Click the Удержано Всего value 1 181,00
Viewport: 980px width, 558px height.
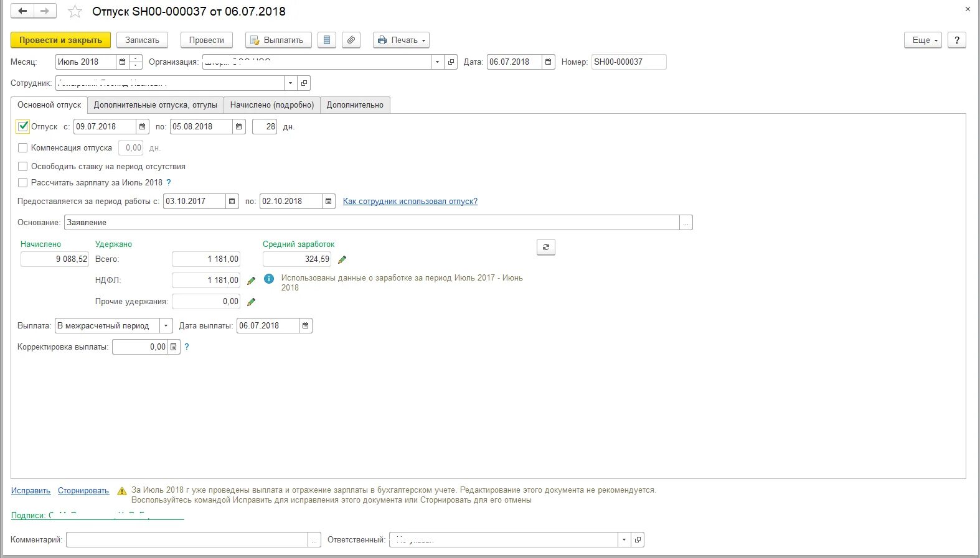point(205,259)
